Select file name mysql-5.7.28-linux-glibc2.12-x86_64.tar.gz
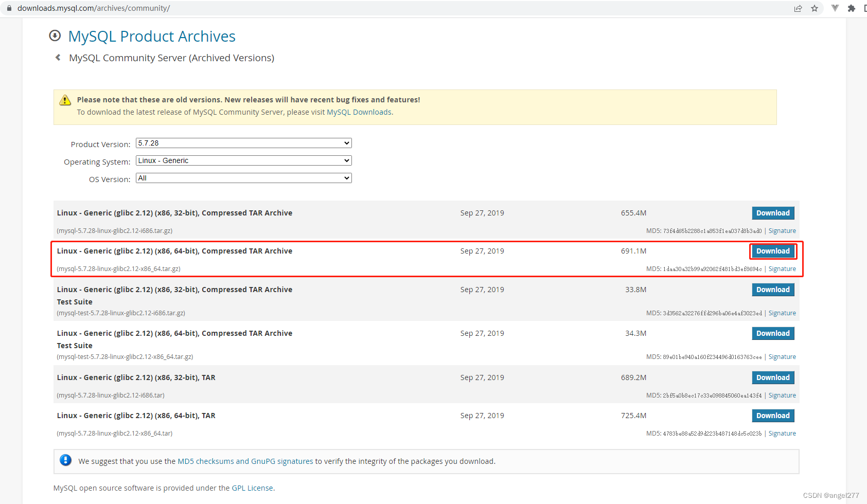The width and height of the screenshot is (867, 504). pyautogui.click(x=118, y=269)
